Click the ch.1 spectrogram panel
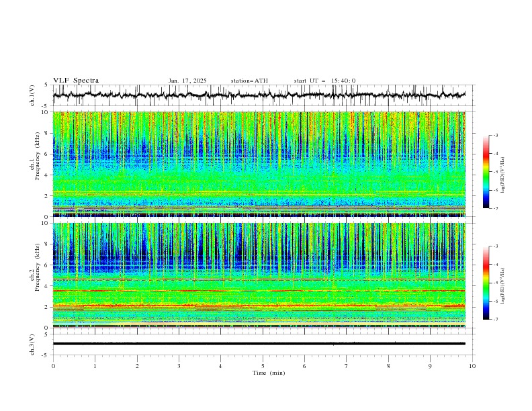The image size is (532, 411). 259,164
